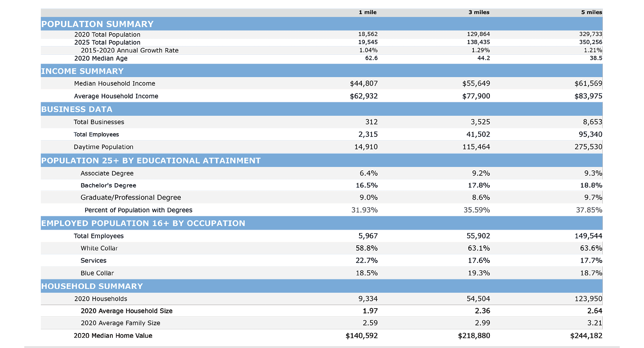644x348 pixels.
Task: Click the BUSINESS DATA section header
Action: tap(76, 109)
